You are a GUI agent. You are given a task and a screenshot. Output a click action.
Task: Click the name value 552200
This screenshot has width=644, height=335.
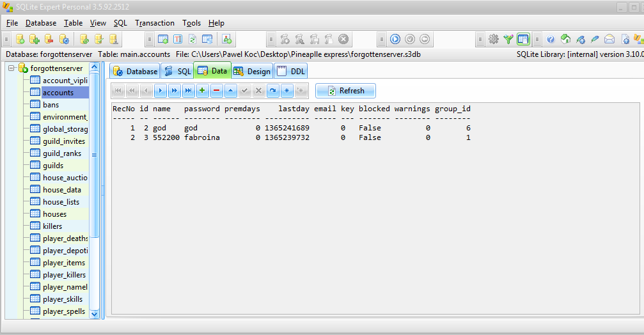tap(166, 137)
